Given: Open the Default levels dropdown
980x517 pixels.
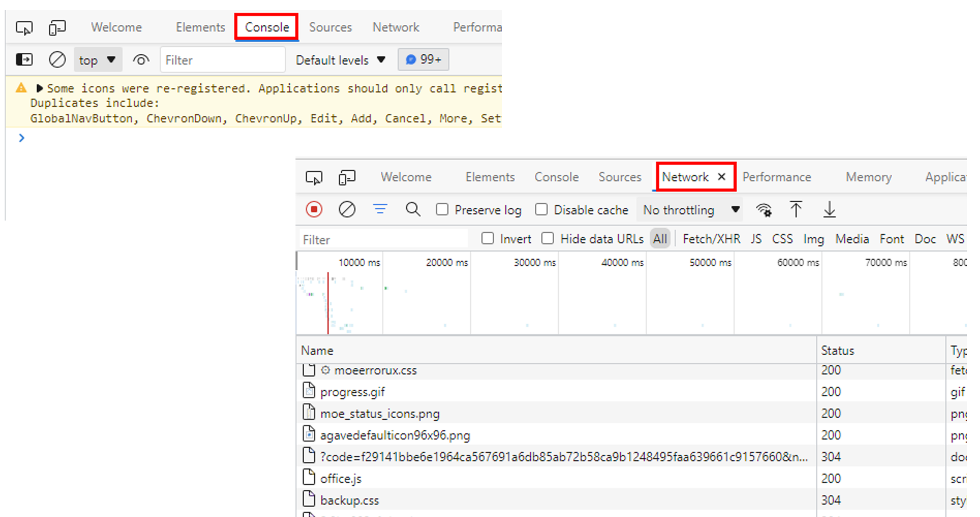Looking at the screenshot, I should click(x=340, y=60).
